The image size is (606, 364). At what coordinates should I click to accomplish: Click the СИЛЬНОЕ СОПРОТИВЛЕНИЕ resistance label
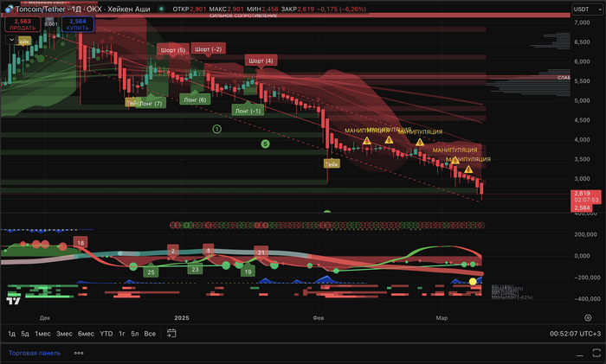[x=243, y=16]
